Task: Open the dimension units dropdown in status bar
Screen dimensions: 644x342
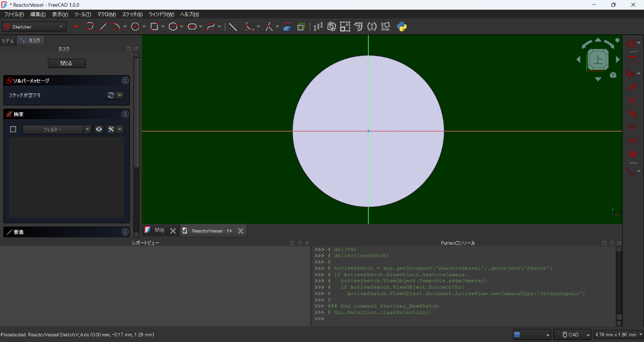Action: [x=618, y=335]
